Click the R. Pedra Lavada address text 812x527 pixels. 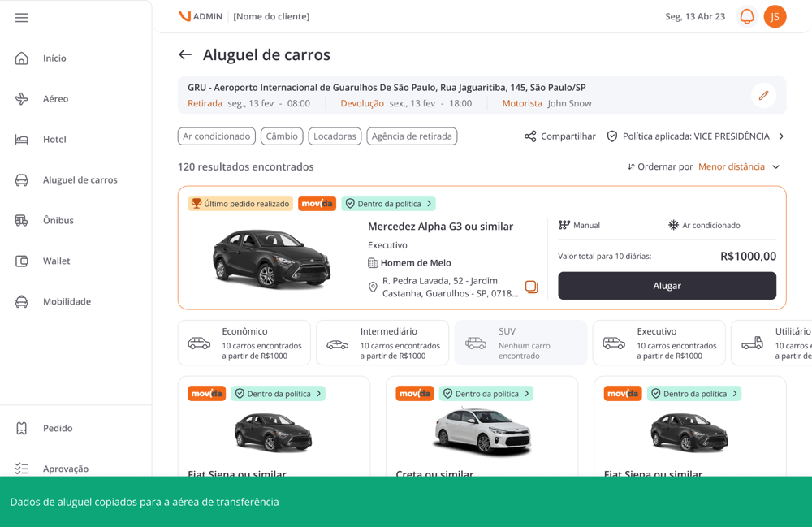coord(450,287)
